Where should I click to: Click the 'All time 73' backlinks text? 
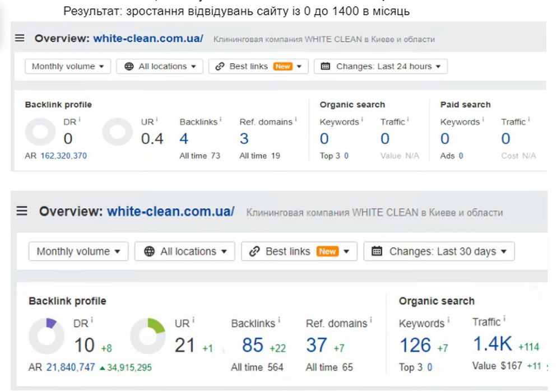tap(199, 156)
